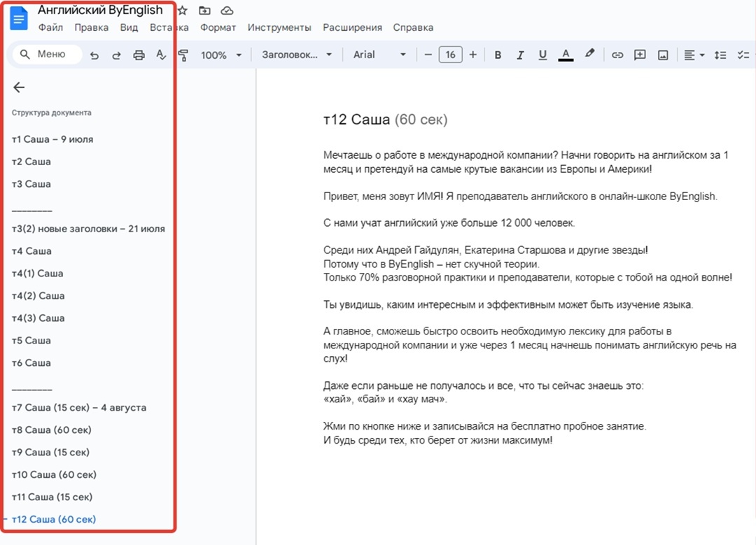
Task: Click the insert link icon
Action: [x=617, y=55]
